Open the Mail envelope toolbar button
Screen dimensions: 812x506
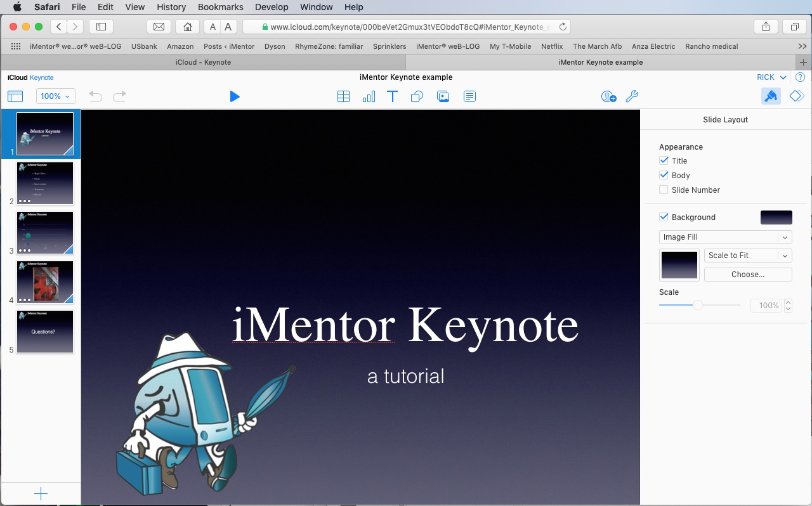(159, 27)
